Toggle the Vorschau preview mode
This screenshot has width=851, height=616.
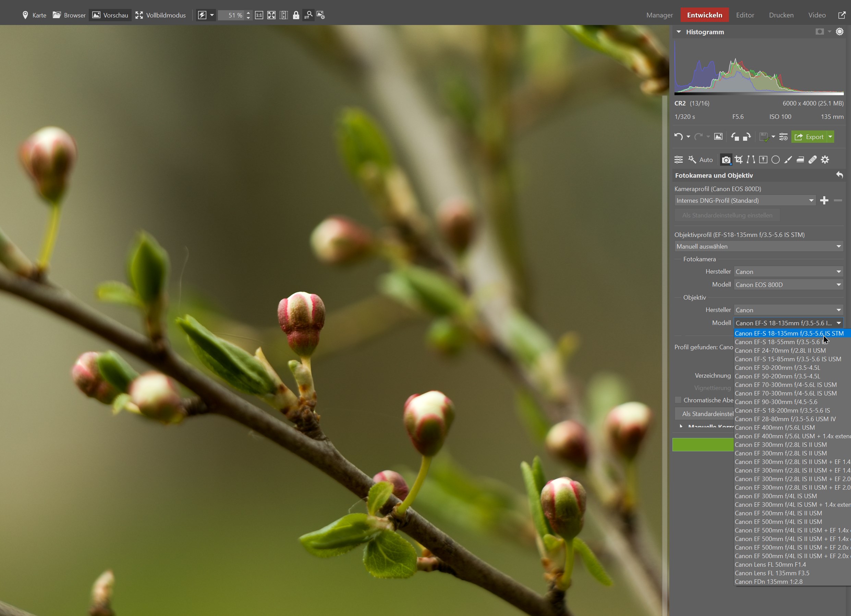click(x=110, y=15)
